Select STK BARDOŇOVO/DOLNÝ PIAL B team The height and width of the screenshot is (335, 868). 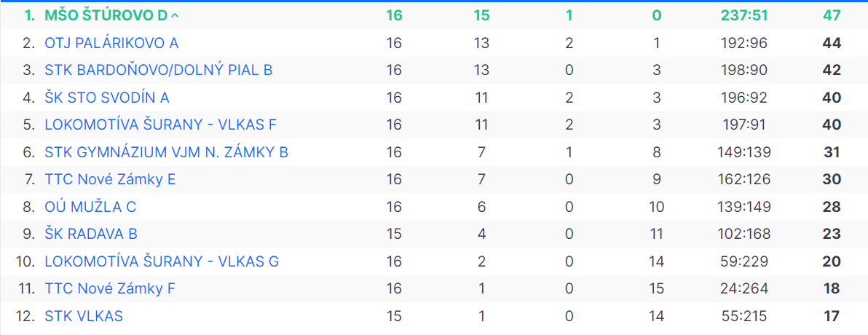click(x=158, y=70)
